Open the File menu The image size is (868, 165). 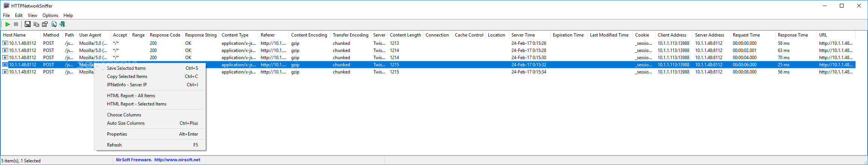click(x=6, y=15)
